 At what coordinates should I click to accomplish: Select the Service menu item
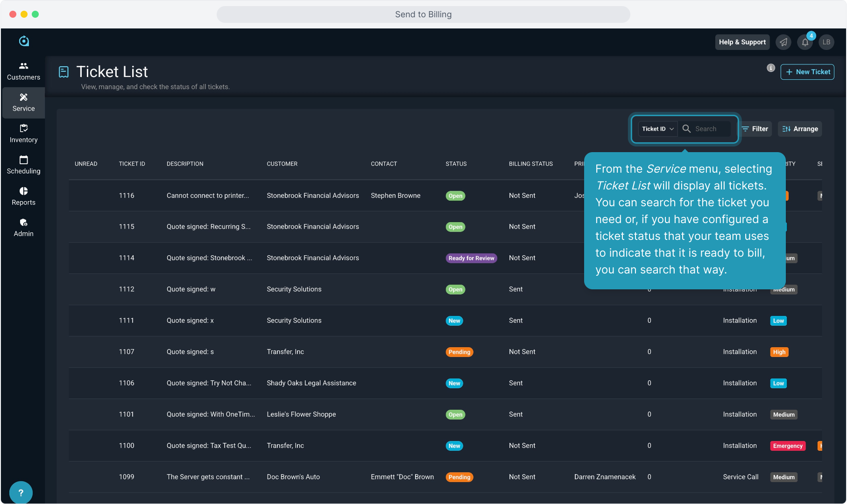tap(23, 102)
